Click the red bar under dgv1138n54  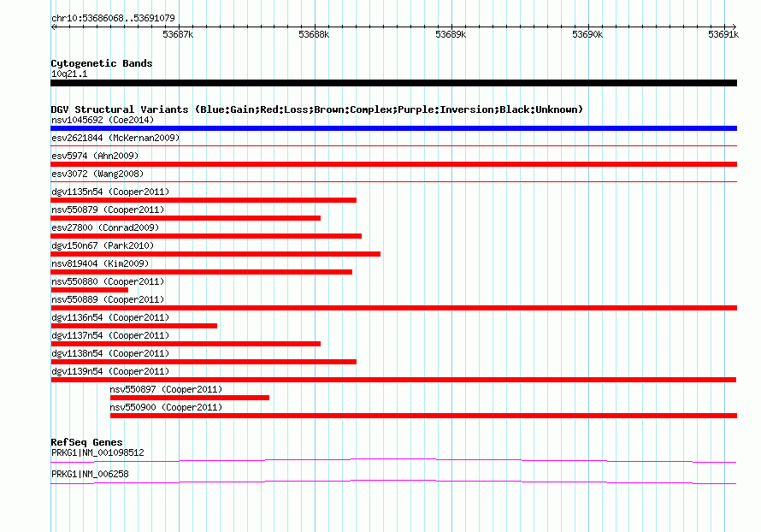[x=204, y=362]
